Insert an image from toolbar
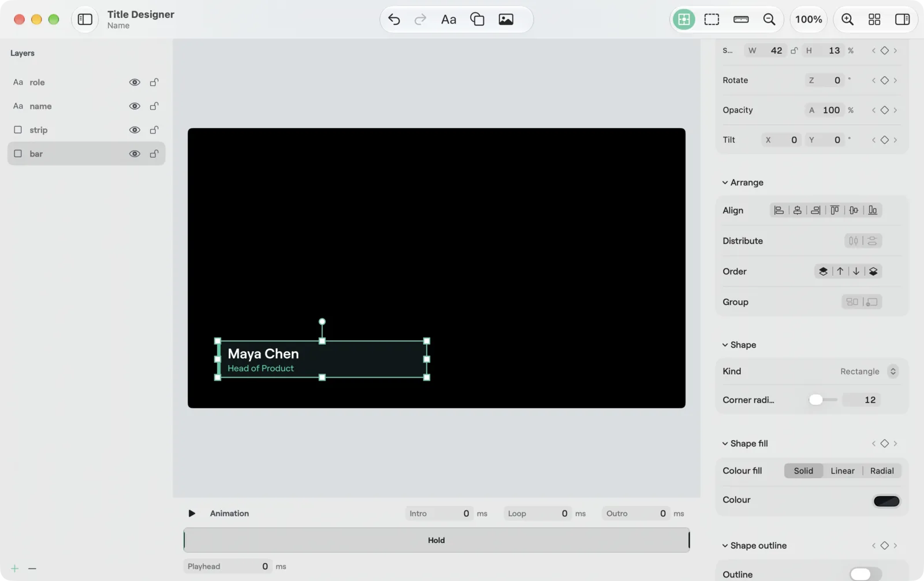 click(506, 19)
